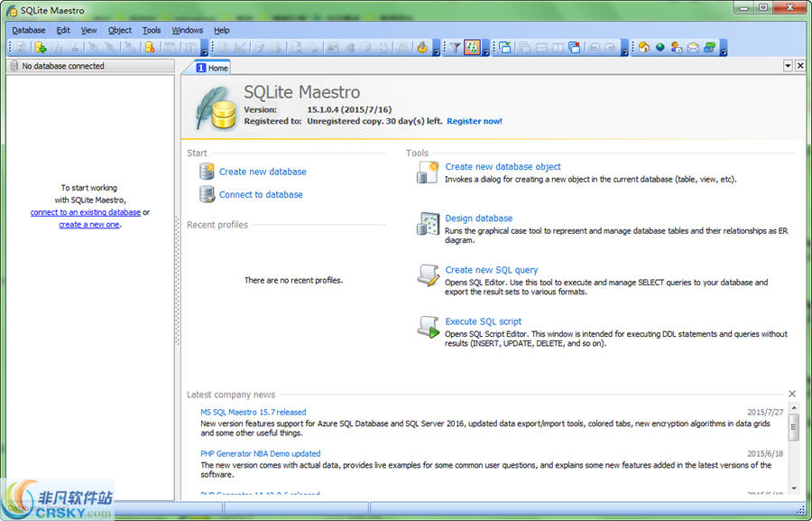Click the Cascade windows toolbar icon
This screenshot has width=812, height=521.
coord(524,48)
